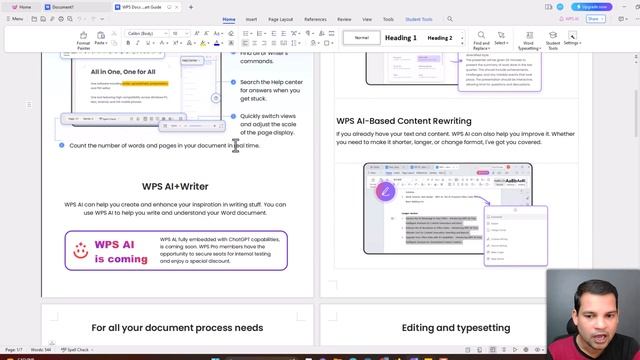Open the Student Tools ribbon tab
The height and width of the screenshot is (360, 640).
pyautogui.click(x=419, y=19)
